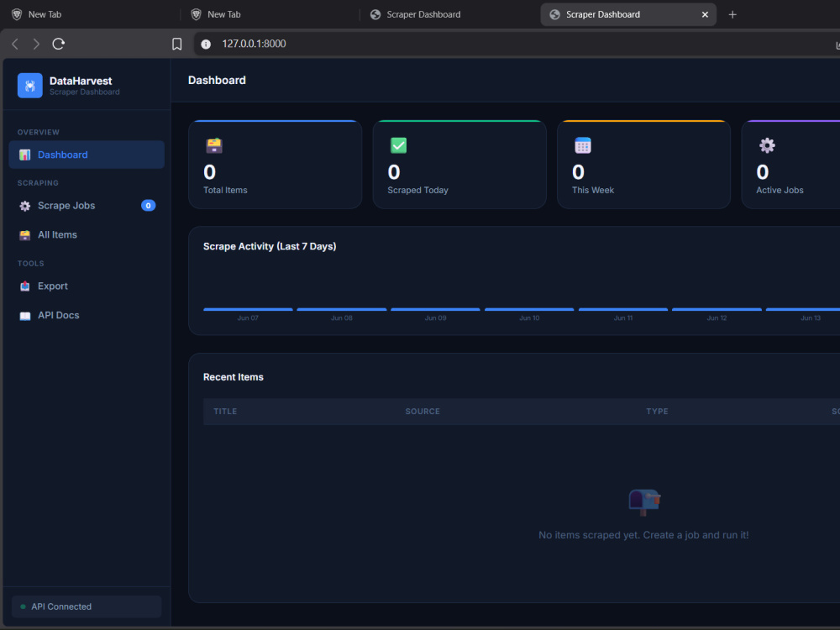Sort by the TYPE column header

click(x=658, y=412)
